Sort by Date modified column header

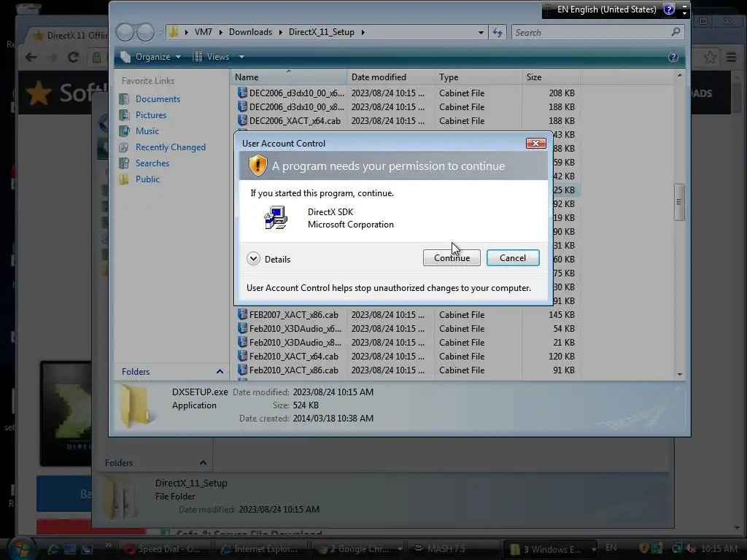click(391, 77)
